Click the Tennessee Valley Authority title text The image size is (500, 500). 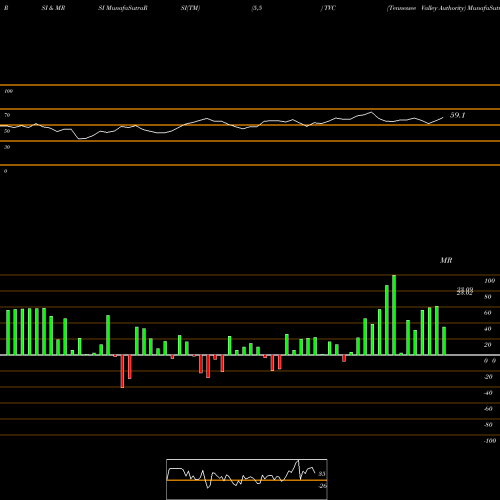(x=426, y=8)
